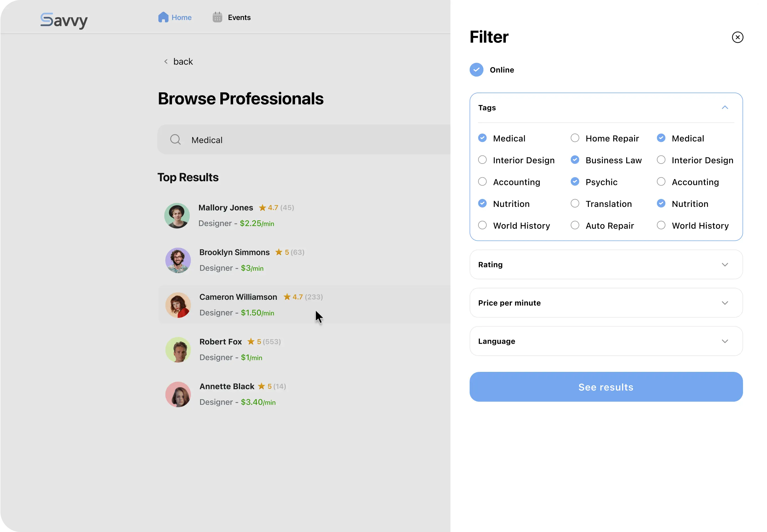Click the search magnifier icon

[x=175, y=140]
